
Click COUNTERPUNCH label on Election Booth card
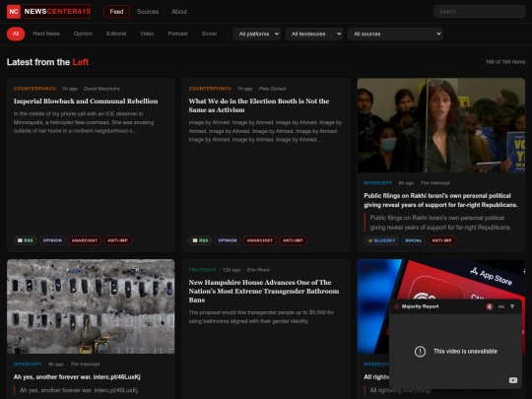(x=210, y=89)
